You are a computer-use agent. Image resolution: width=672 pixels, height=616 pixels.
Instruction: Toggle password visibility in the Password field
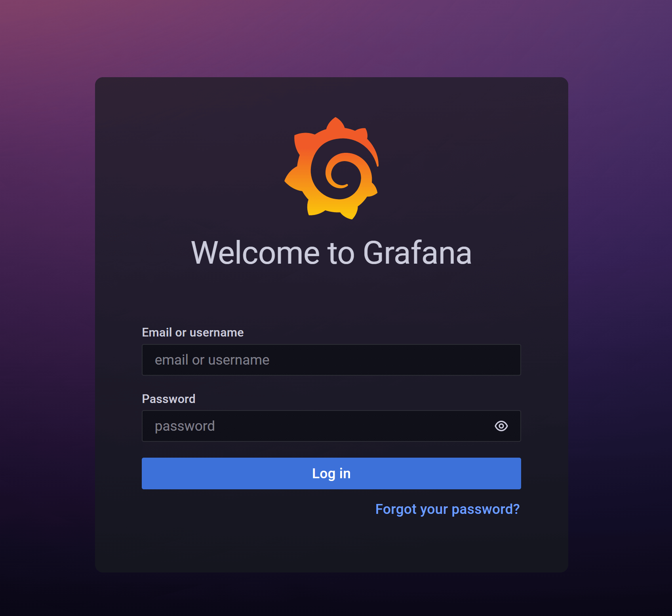(501, 426)
